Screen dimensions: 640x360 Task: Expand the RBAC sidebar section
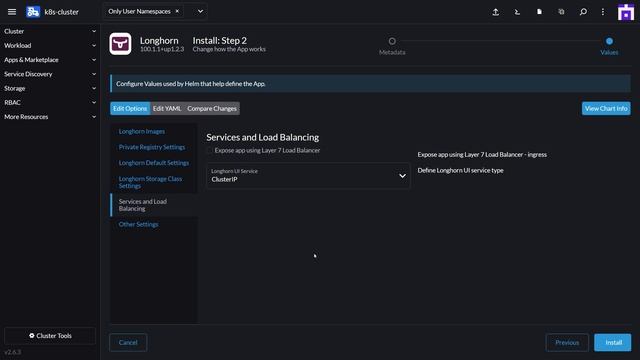click(50, 102)
